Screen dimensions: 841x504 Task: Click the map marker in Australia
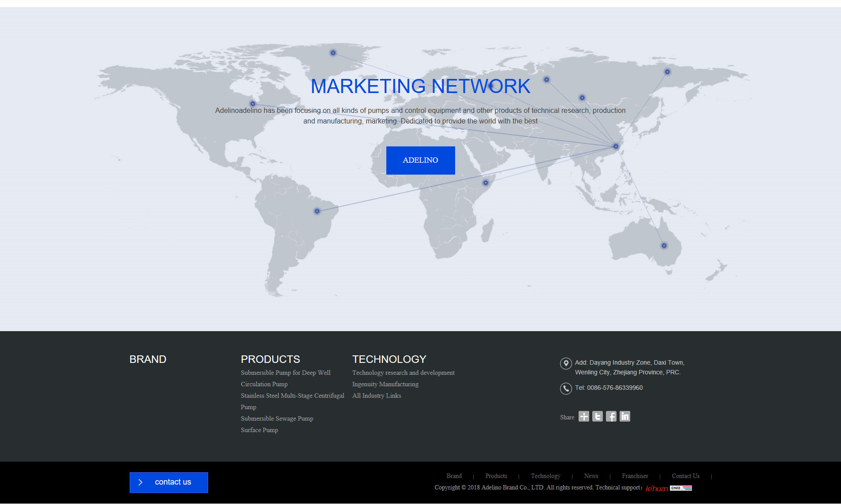click(x=664, y=246)
